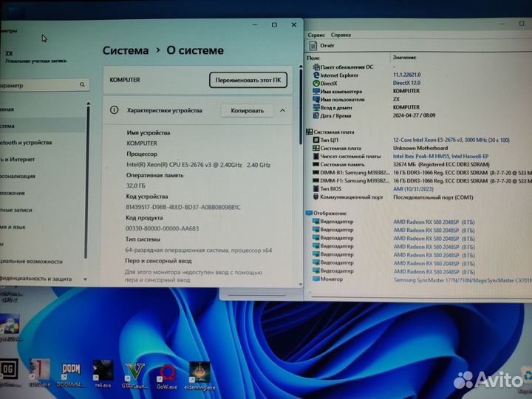Image resolution: width=532 pixels, height=399 pixels.
Task: Open the 11.1.22621.0 Internet Explorer link
Action: click(x=406, y=75)
